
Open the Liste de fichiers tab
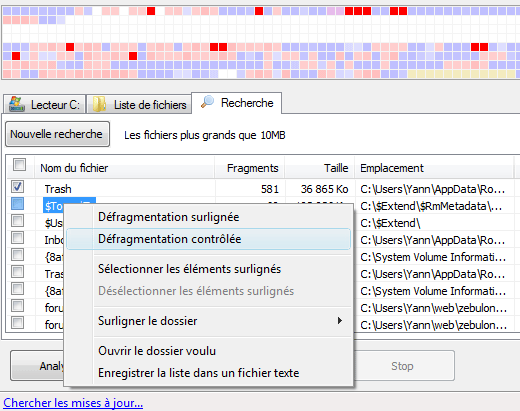coord(139,104)
